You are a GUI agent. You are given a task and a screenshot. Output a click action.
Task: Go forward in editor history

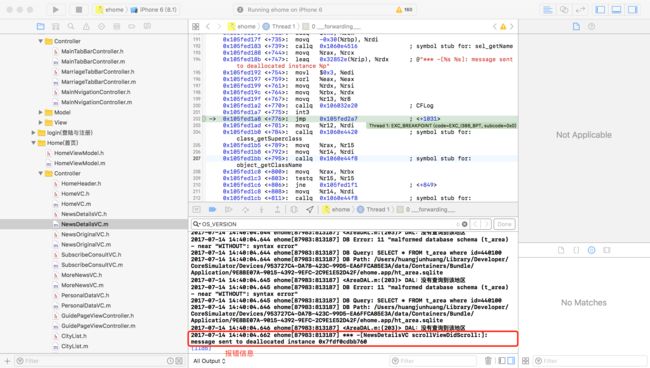[219, 27]
